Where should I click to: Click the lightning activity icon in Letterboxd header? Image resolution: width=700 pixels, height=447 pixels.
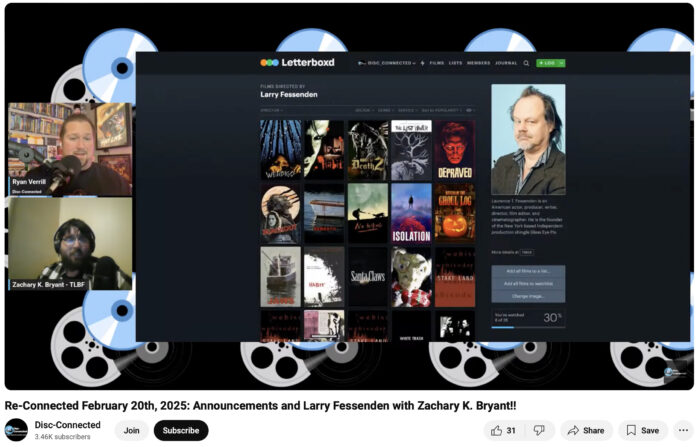(422, 63)
